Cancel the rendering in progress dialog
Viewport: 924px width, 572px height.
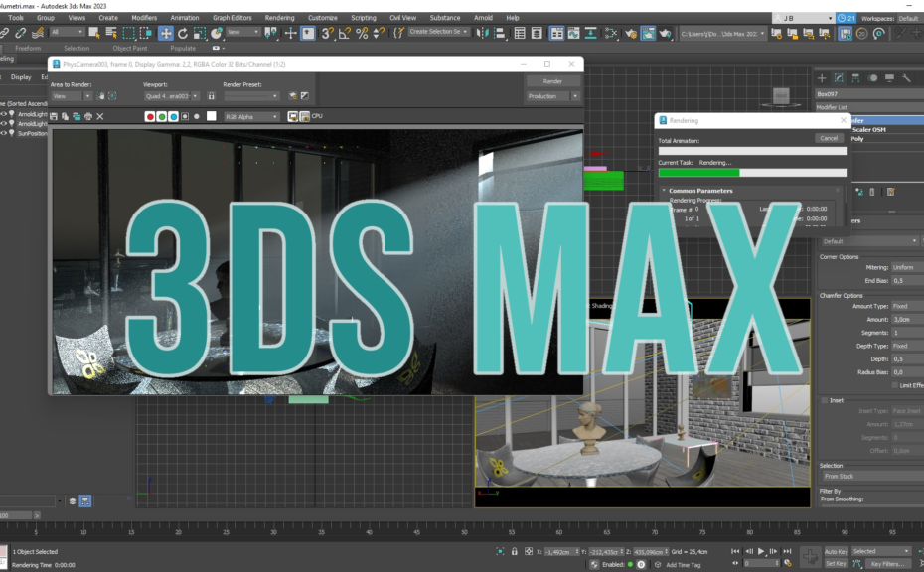[x=829, y=138]
